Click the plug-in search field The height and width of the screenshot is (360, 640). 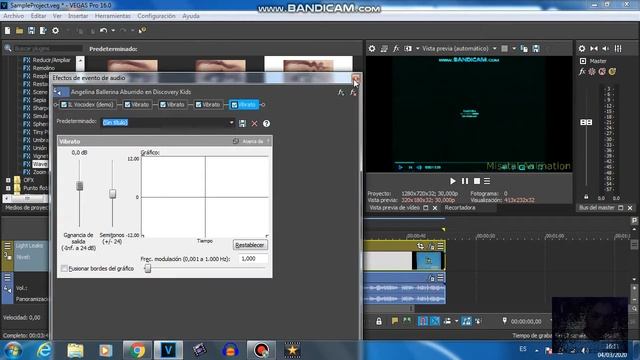point(48,49)
